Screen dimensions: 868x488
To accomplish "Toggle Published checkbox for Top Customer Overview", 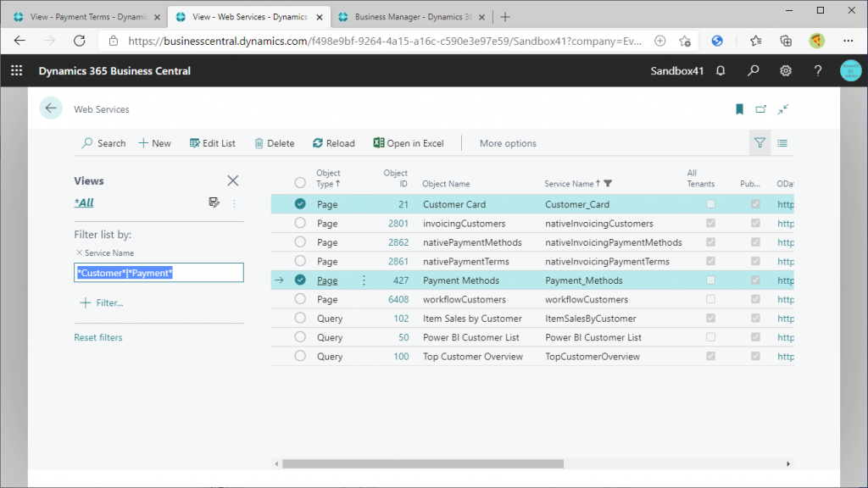I will [x=755, y=356].
